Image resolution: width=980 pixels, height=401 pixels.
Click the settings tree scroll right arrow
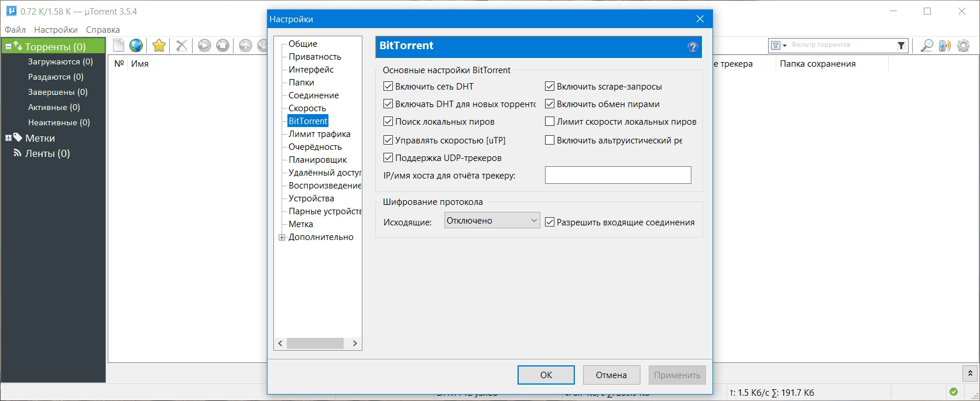coord(355,343)
